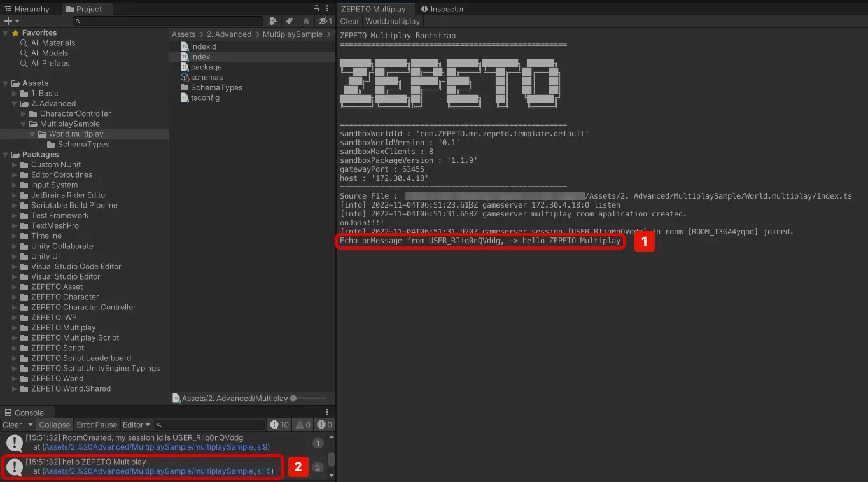The image size is (868, 482).
Task: Click the TextMeshPro package folder icon
Action: click(24, 225)
